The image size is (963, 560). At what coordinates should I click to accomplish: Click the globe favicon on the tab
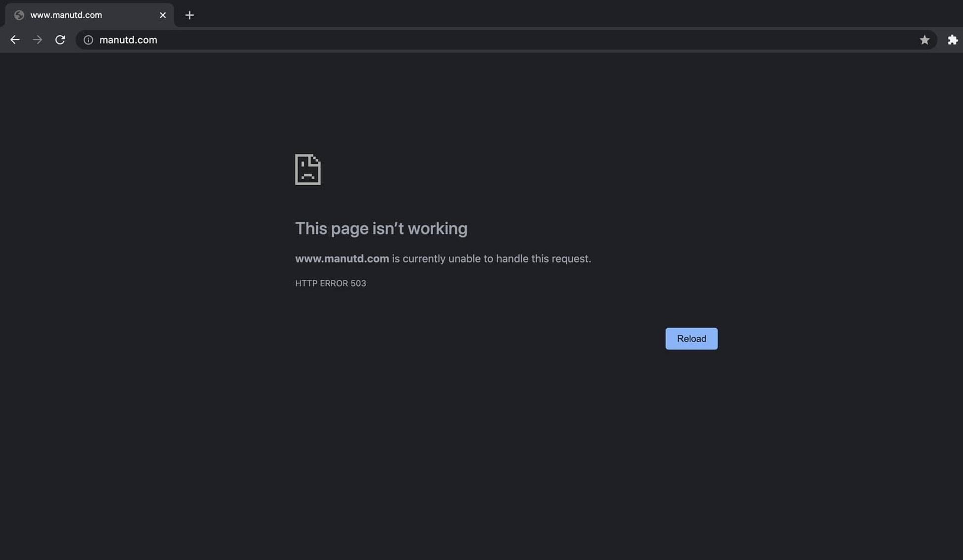point(19,15)
